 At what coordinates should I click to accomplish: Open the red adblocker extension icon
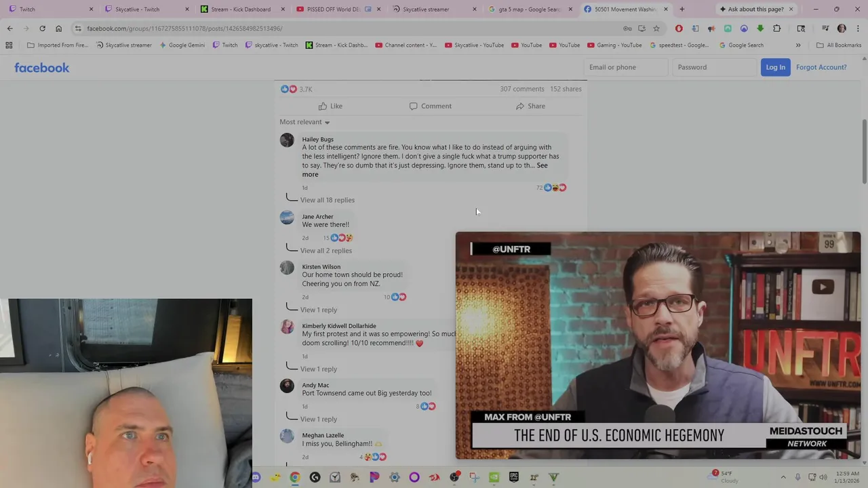point(679,28)
